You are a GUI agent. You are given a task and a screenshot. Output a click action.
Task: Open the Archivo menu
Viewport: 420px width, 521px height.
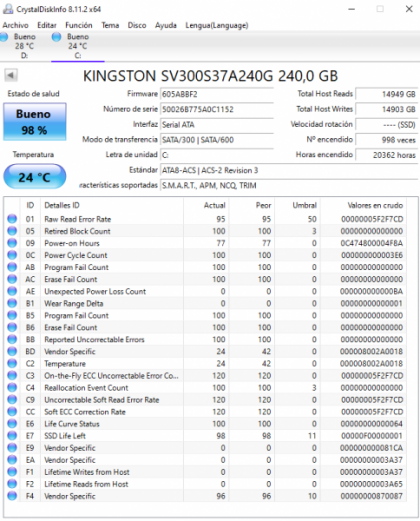point(15,25)
